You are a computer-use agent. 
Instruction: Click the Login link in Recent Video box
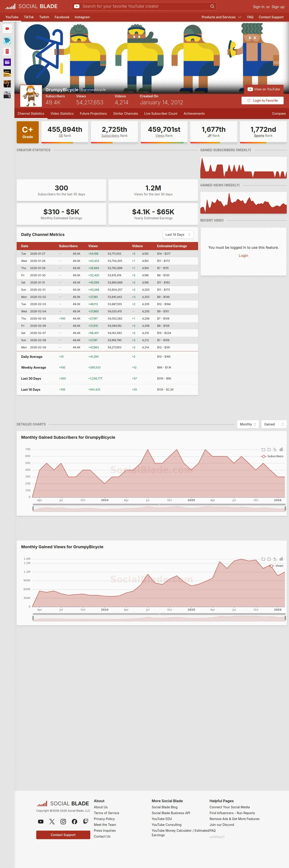[x=244, y=256]
